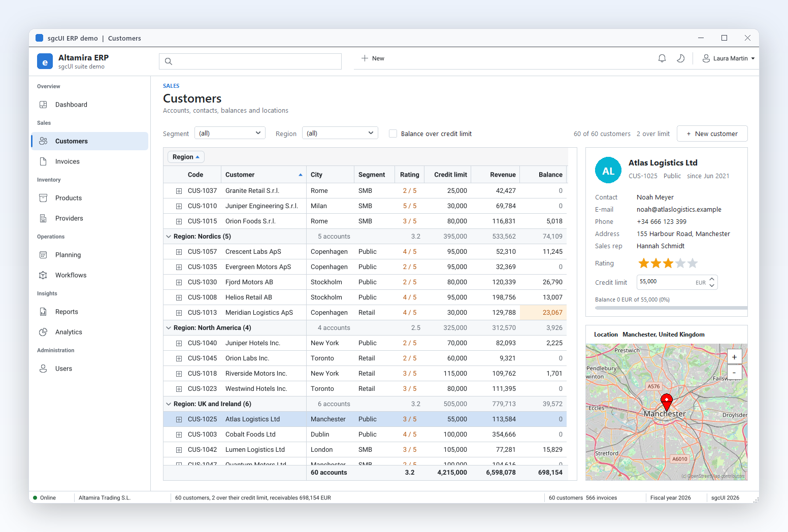Expand row details for CUS-1025
788x532 pixels.
(x=179, y=419)
